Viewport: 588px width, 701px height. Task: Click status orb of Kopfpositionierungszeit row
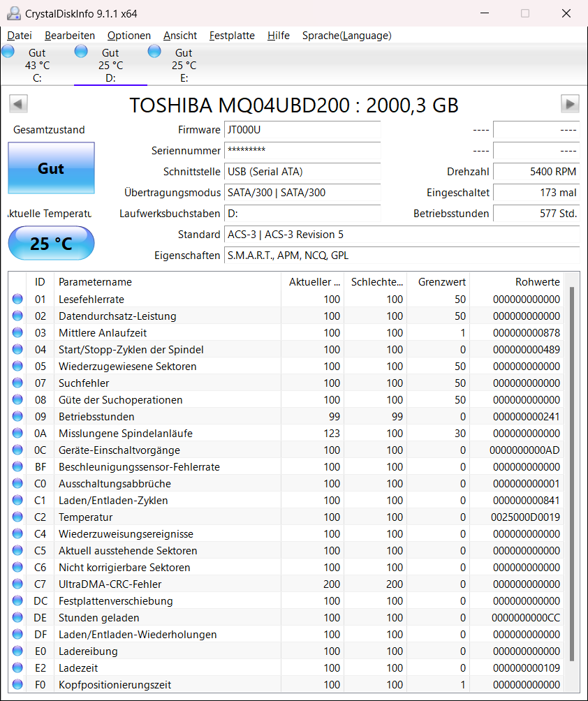tap(17, 684)
